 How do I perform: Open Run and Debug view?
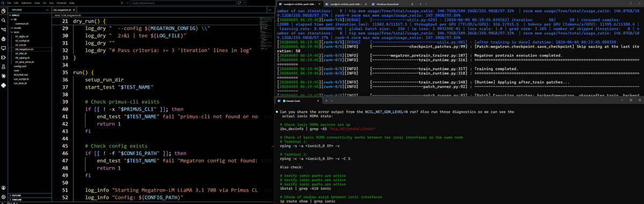[3, 39]
